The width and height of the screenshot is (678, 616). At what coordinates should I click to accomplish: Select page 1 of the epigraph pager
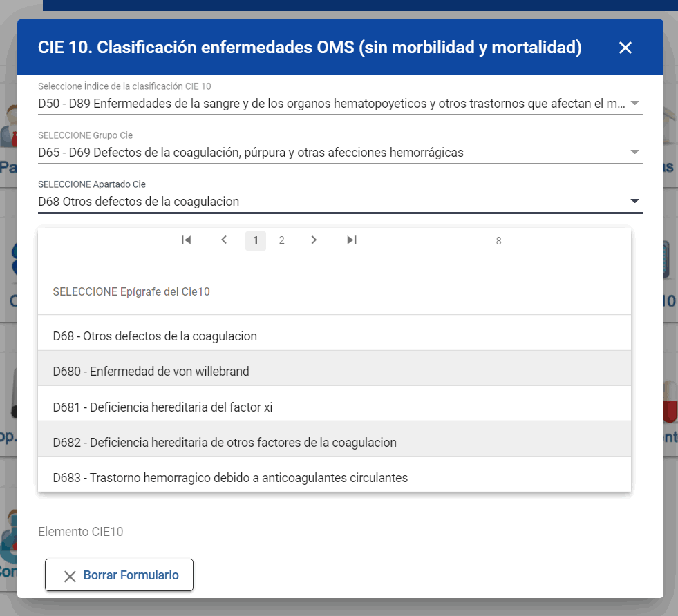pos(255,240)
